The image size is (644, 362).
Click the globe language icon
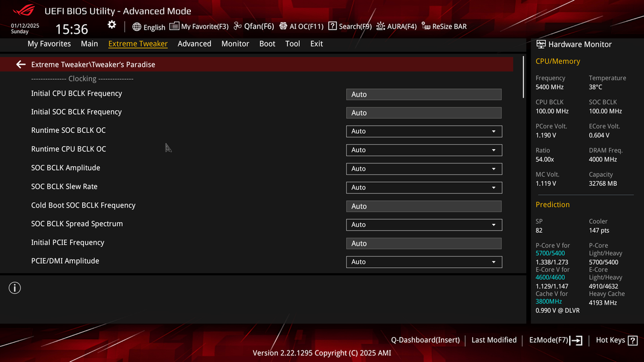pos(137,27)
